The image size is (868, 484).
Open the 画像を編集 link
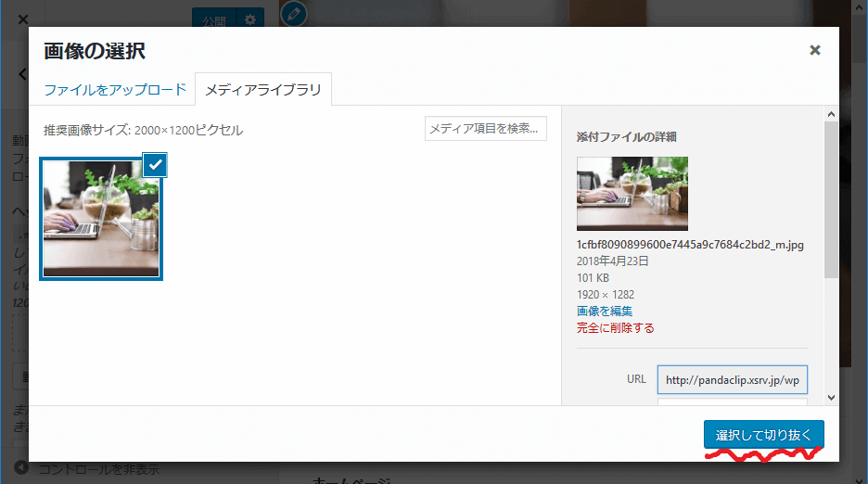tap(605, 312)
